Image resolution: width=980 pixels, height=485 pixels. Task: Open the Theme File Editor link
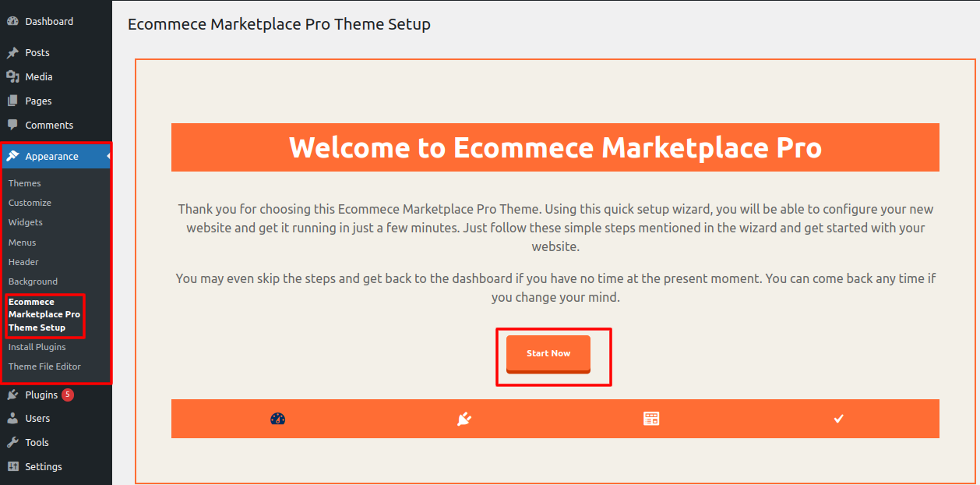(44, 366)
